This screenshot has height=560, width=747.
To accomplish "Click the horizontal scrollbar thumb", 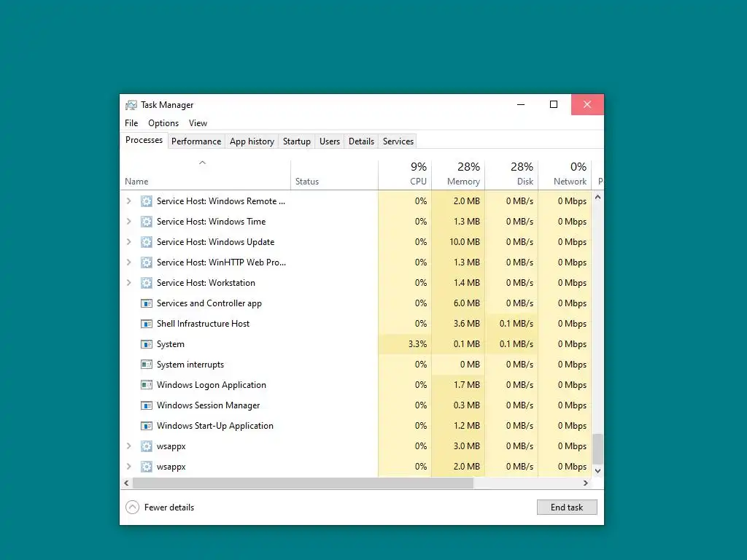I will [303, 483].
